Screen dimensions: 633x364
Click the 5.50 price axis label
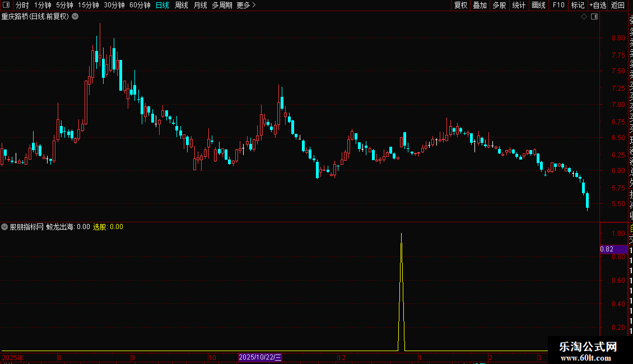[618, 204]
